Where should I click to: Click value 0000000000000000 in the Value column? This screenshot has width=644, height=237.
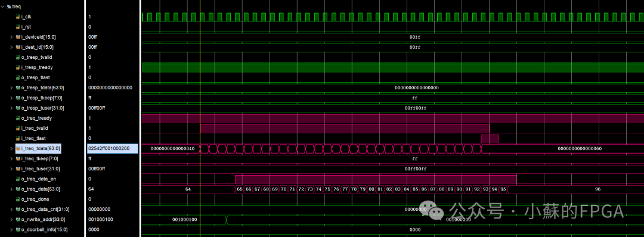(110, 88)
